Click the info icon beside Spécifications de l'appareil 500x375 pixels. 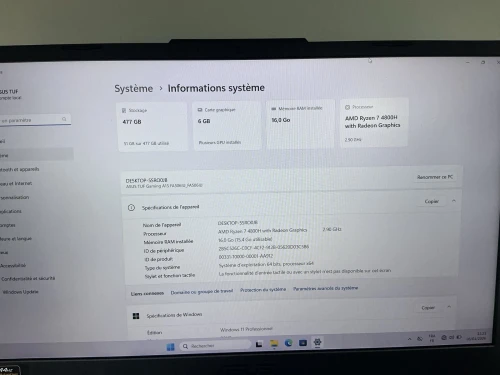coord(131,208)
